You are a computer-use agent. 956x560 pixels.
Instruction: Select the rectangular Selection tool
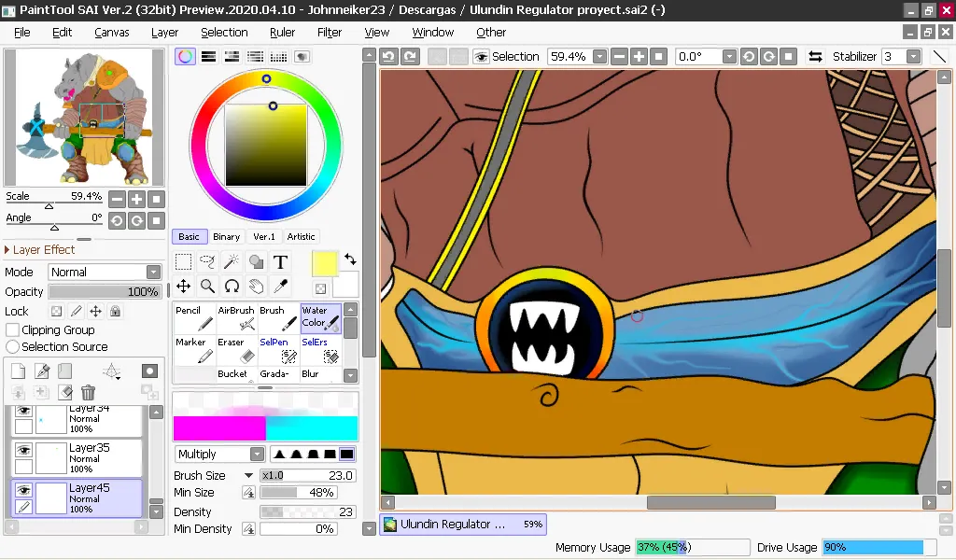(183, 262)
